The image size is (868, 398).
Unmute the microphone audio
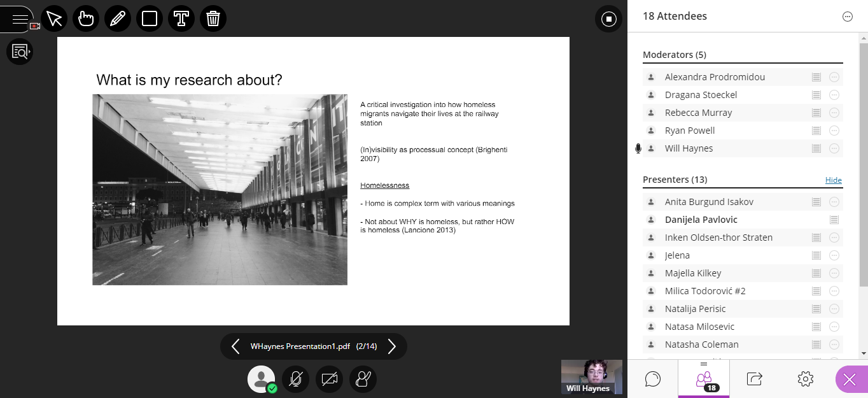click(x=295, y=379)
